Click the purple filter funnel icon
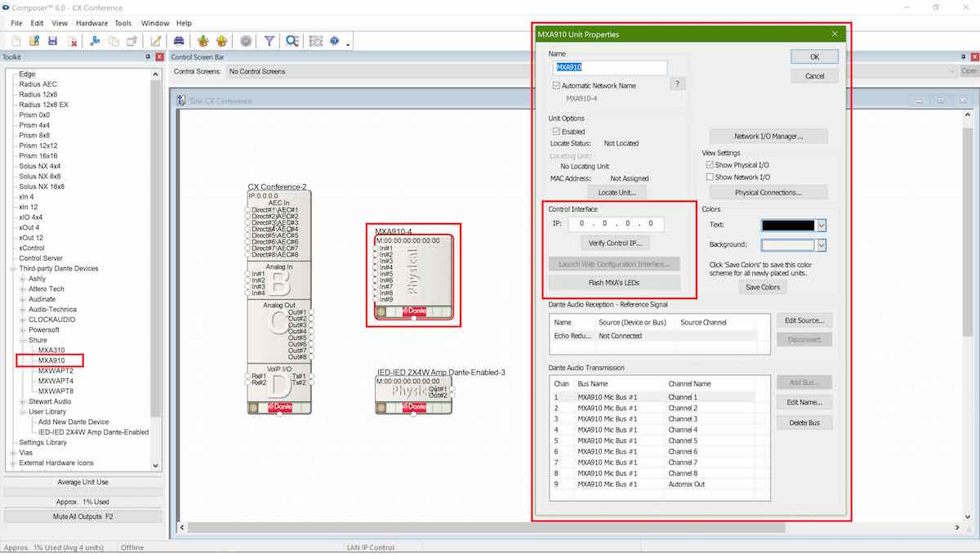This screenshot has width=980, height=555. (x=269, y=41)
